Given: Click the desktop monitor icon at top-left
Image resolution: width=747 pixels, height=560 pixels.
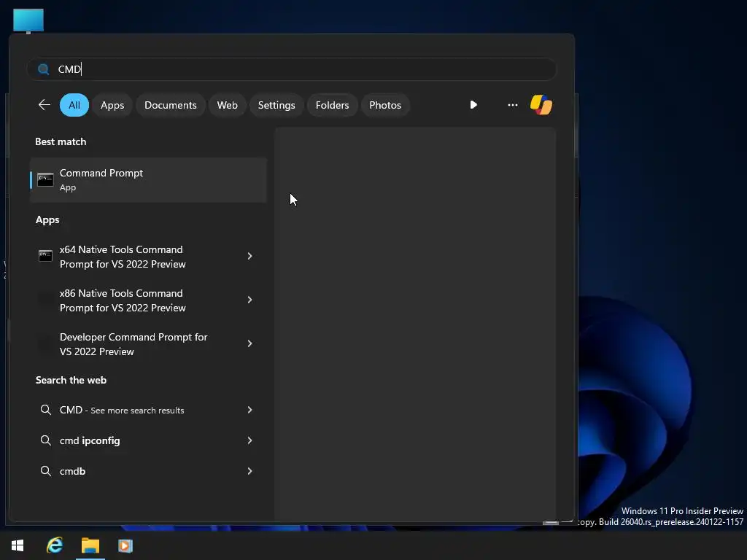Looking at the screenshot, I should pyautogui.click(x=28, y=21).
